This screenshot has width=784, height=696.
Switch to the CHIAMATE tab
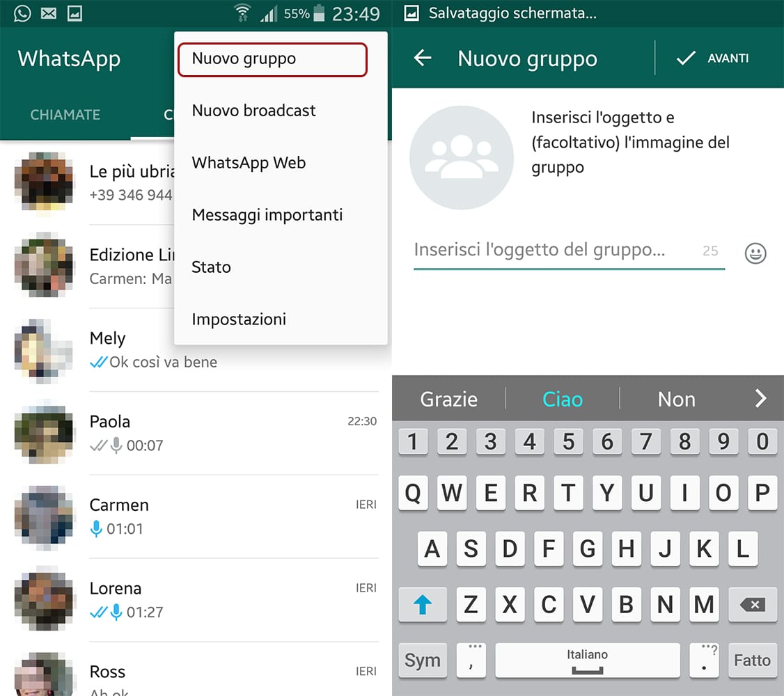point(65,115)
